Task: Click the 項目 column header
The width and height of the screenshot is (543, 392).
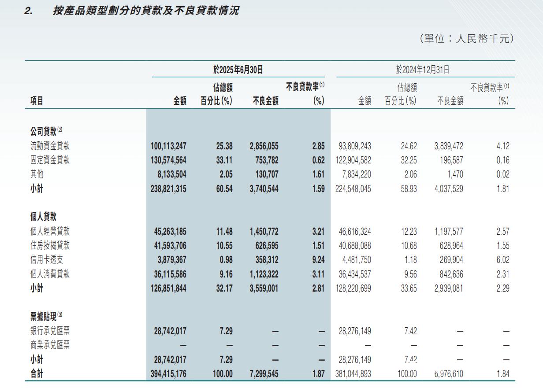Action: click(37, 101)
